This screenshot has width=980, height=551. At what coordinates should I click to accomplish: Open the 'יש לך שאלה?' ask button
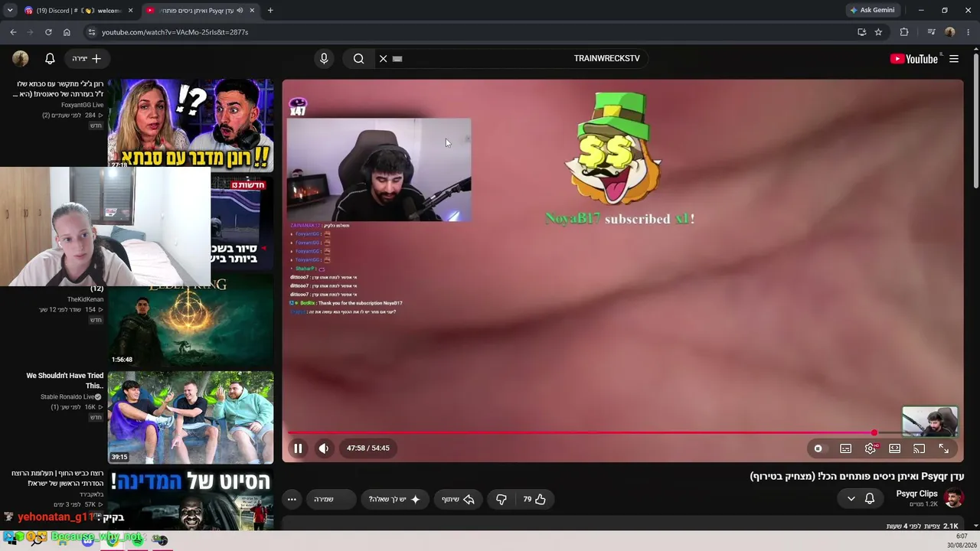(395, 499)
